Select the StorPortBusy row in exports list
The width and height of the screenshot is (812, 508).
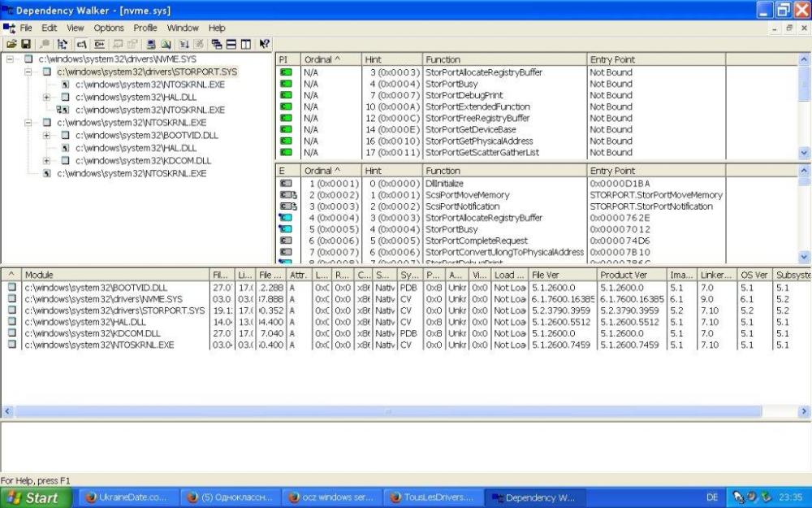(451, 229)
